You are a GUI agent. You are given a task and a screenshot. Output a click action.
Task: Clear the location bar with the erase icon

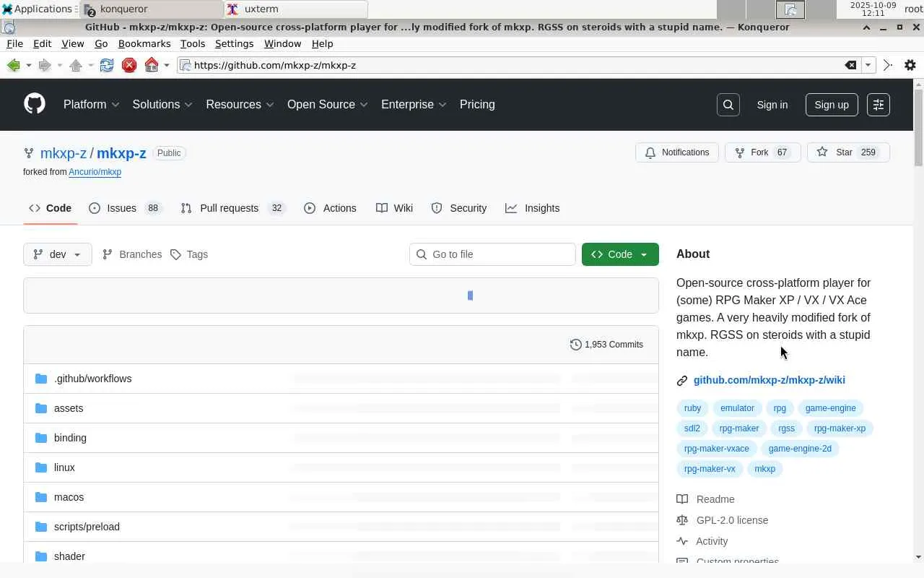851,65
